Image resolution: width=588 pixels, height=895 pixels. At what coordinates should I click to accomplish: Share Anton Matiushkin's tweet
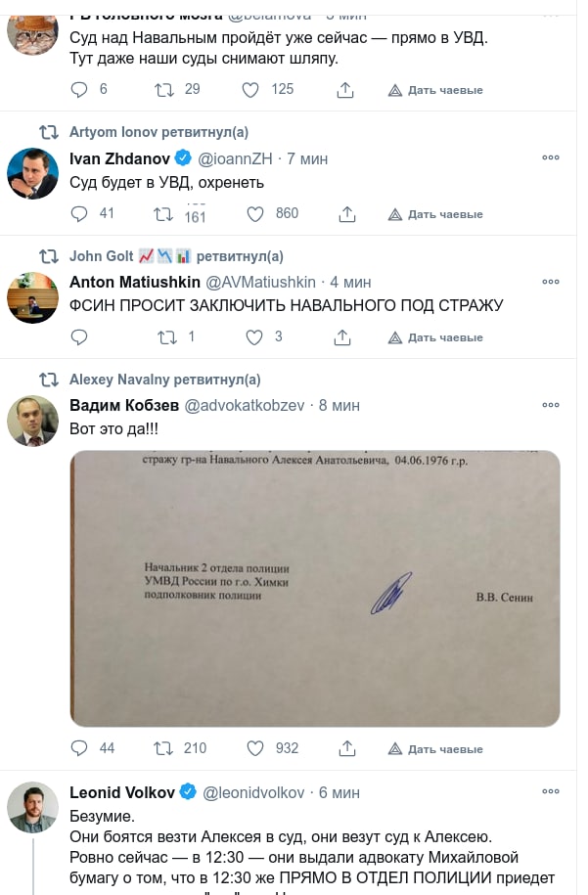[x=342, y=337]
